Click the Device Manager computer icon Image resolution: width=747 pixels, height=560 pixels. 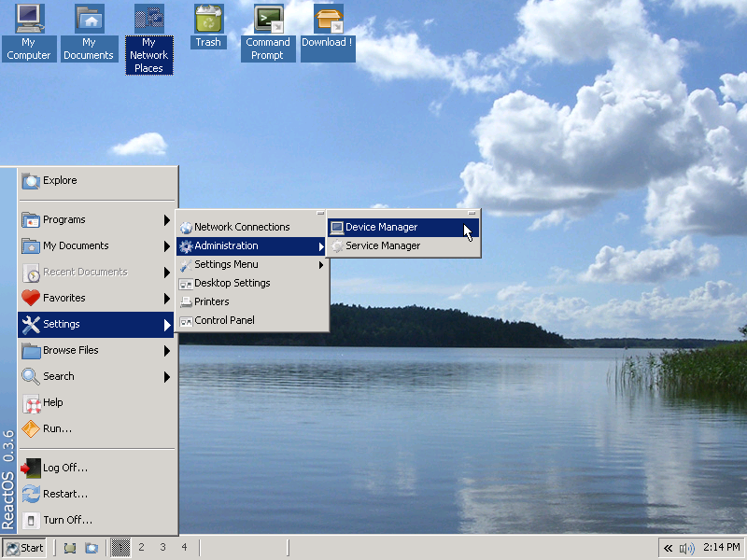337,228
